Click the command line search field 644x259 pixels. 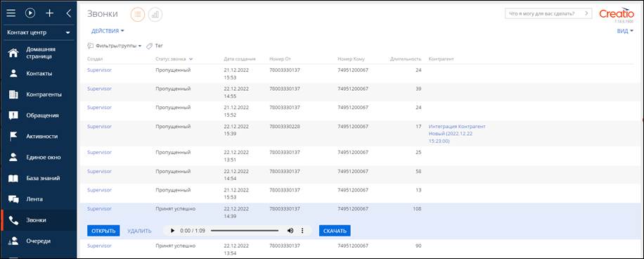click(x=548, y=13)
